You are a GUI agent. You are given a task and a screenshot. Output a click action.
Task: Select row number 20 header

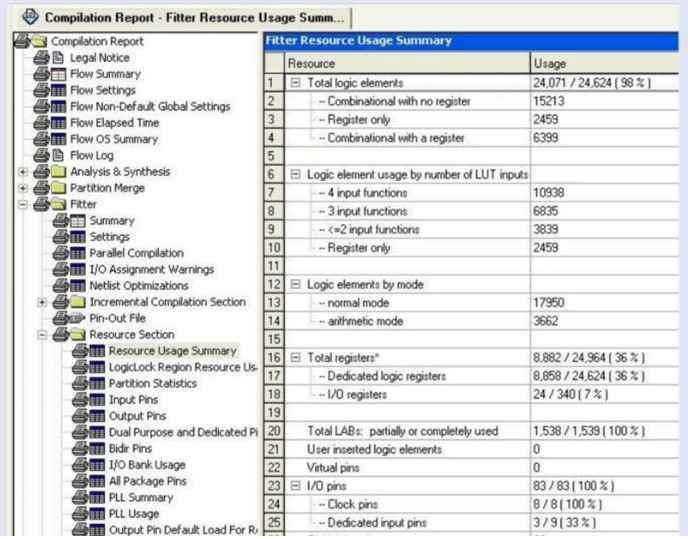tap(274, 431)
